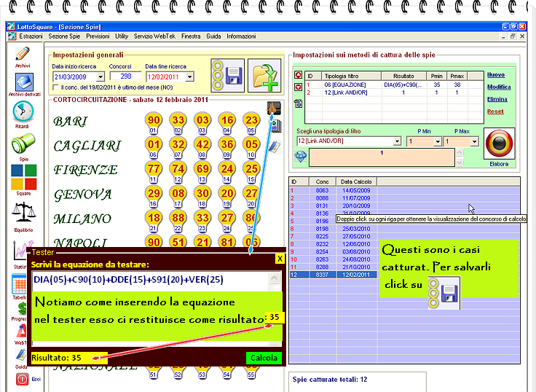The image size is (536, 392).
Task: Click the Modifica link
Action: (x=499, y=87)
